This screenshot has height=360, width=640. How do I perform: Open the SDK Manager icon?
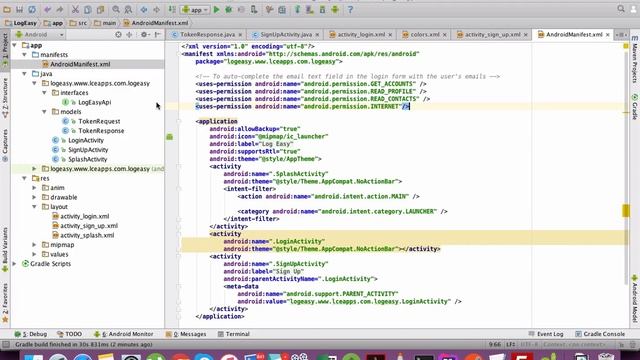(x=322, y=9)
